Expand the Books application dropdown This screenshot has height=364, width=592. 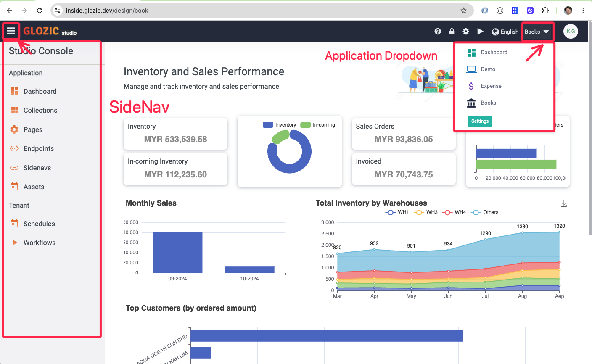(x=537, y=32)
